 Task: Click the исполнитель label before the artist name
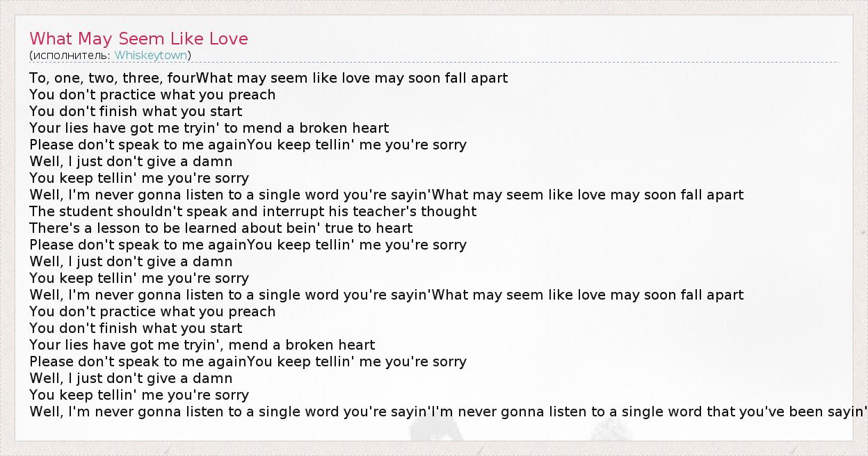71,55
